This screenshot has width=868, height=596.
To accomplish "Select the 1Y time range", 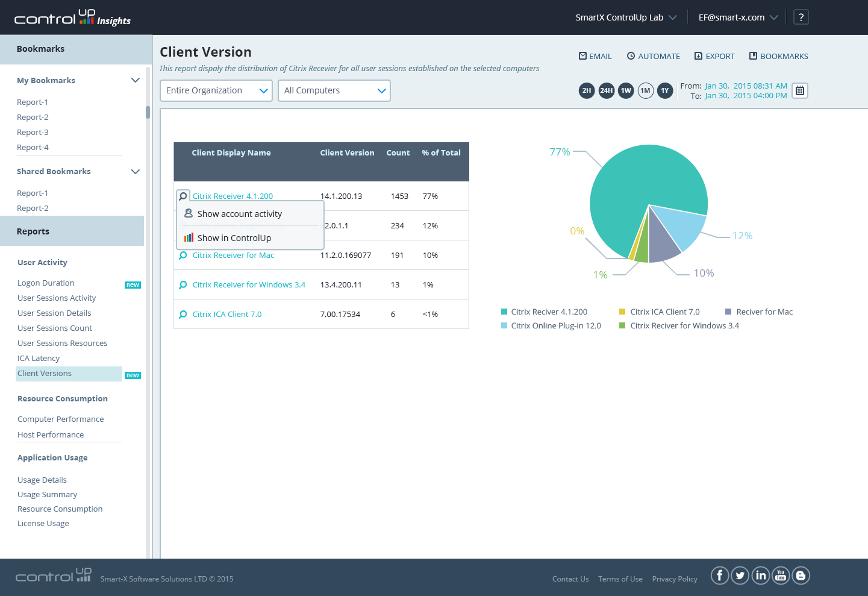I will pyautogui.click(x=665, y=90).
